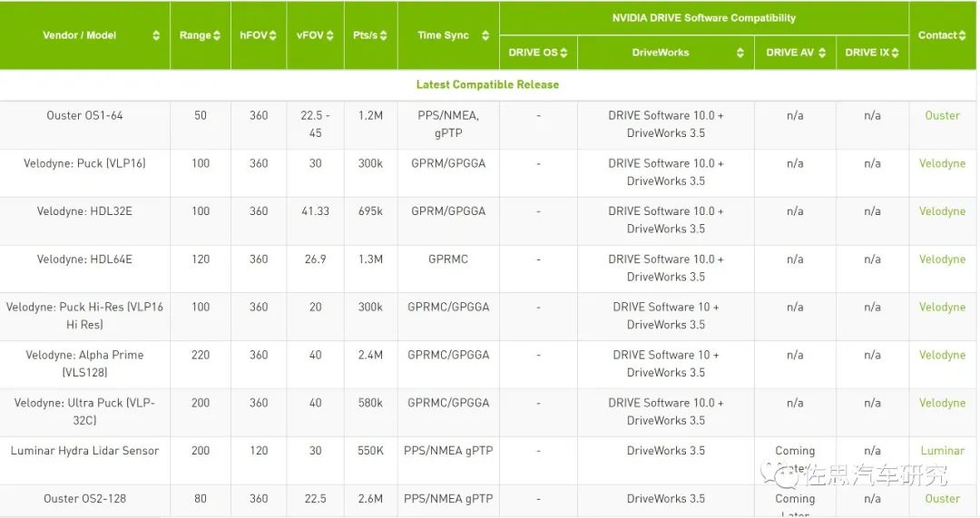Viewport: 980px width, 518px height.
Task: Open the Luminar contact link
Action: point(942,451)
